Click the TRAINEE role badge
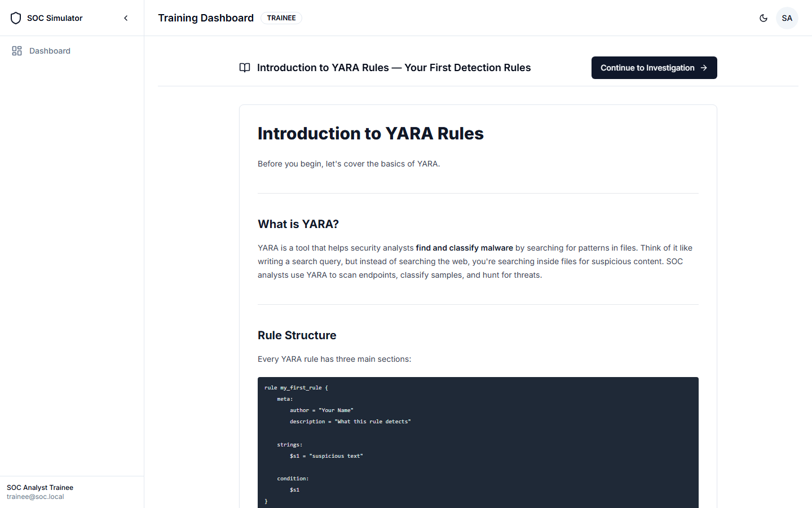This screenshot has height=508, width=812. coord(281,18)
